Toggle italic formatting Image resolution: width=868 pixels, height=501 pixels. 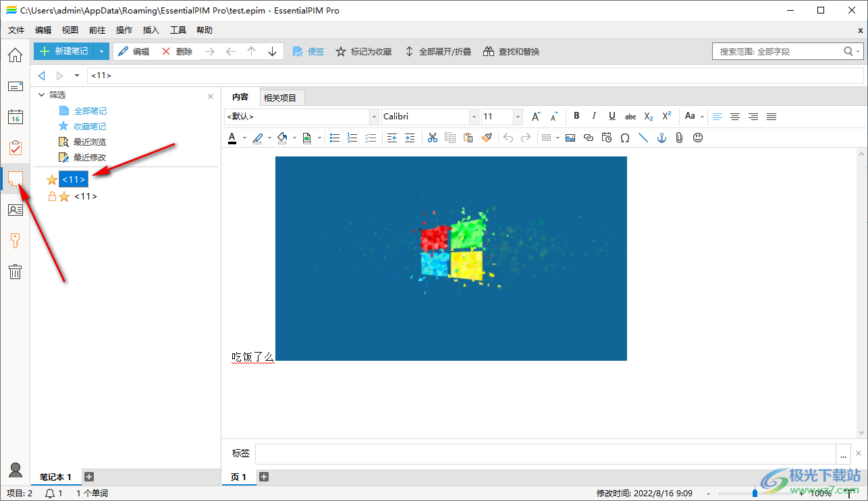(594, 116)
